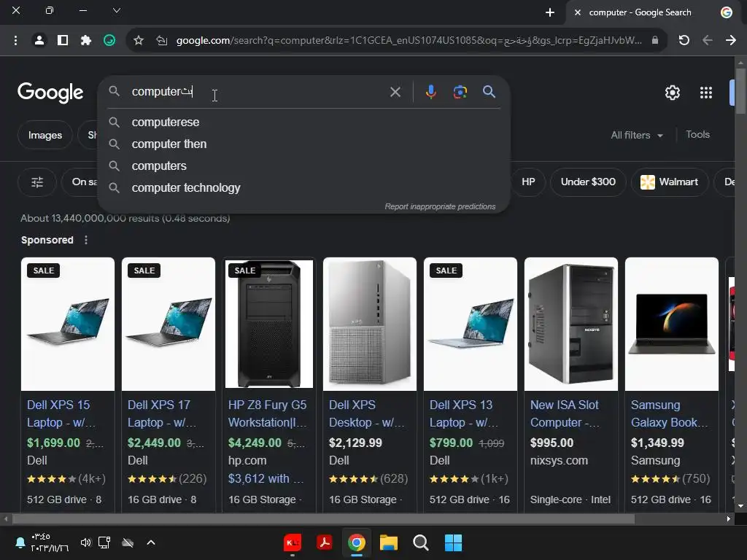Screen dimensions: 747x560
Task: Open taskbar Search magnifier
Action: tap(421, 542)
